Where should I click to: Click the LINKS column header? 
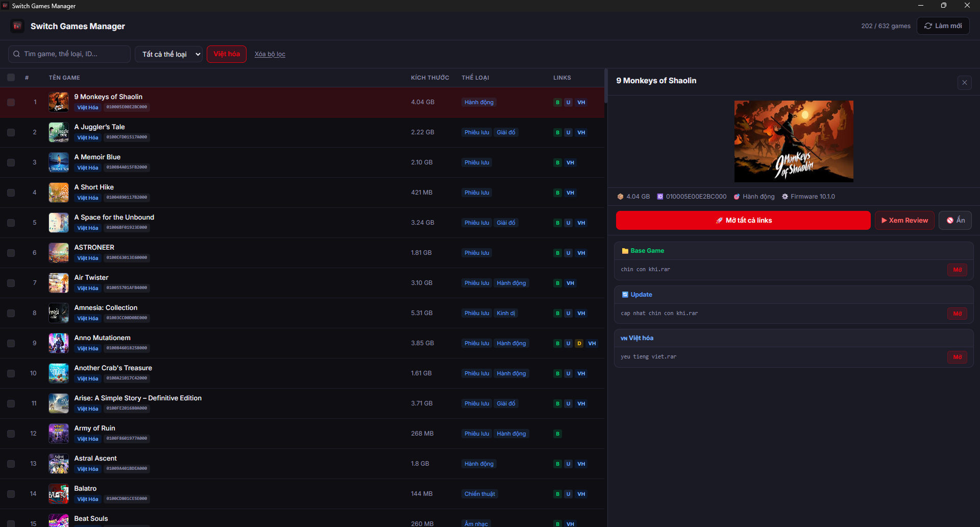point(562,78)
